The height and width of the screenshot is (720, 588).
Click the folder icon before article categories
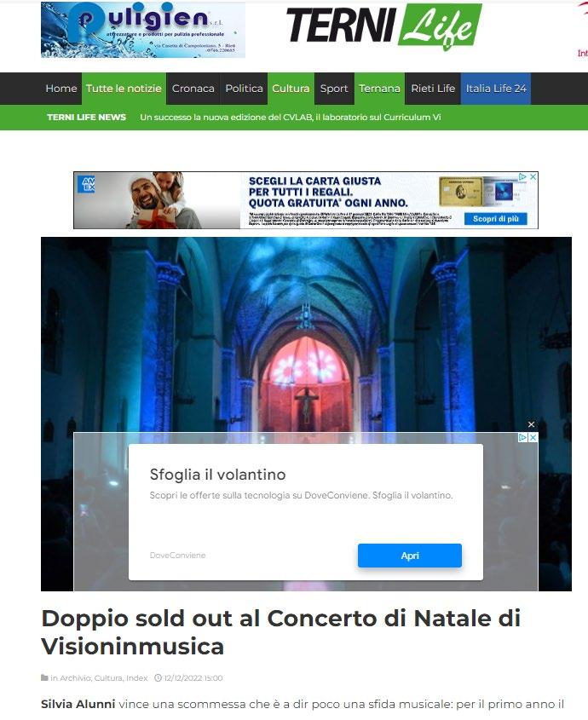pyautogui.click(x=44, y=677)
